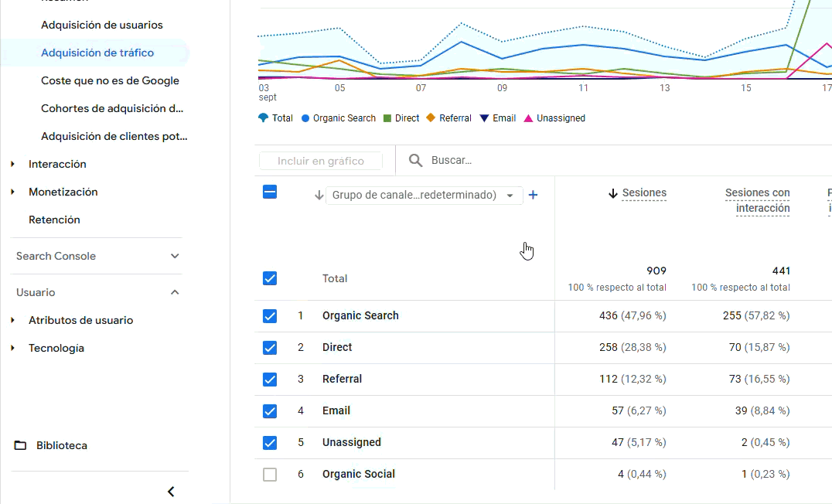
Task: Click the green Direct legend swatch
Action: coord(387,118)
